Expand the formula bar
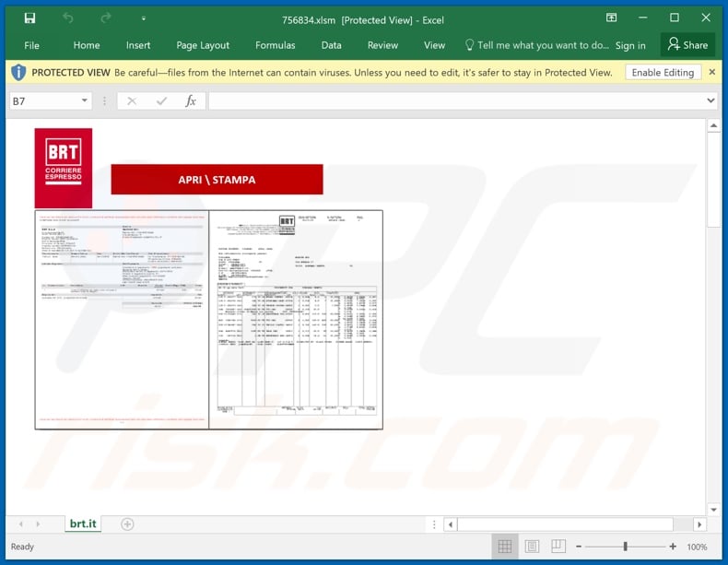The height and width of the screenshot is (565, 728). tap(710, 101)
